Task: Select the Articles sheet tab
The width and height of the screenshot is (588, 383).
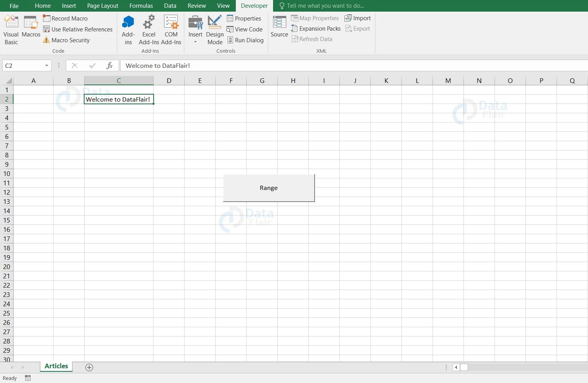Action: click(56, 366)
